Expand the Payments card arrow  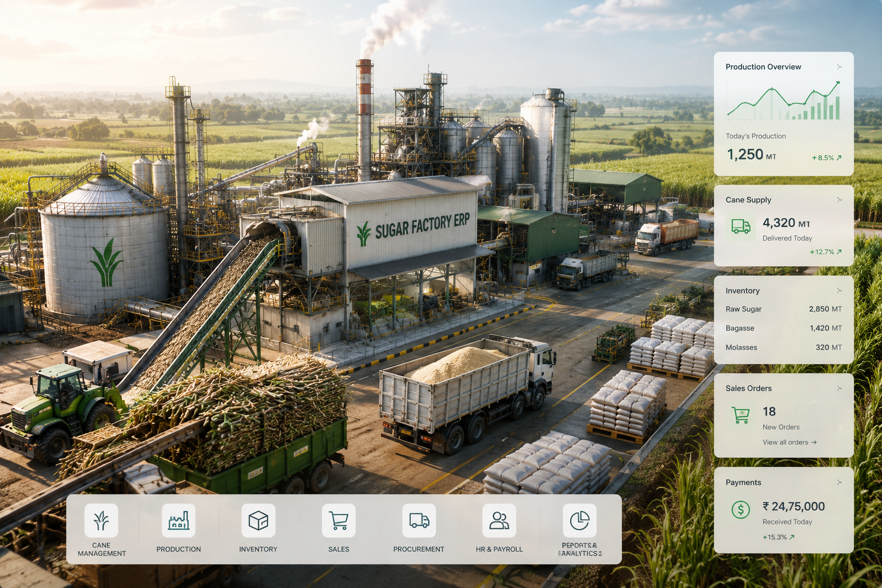840,482
